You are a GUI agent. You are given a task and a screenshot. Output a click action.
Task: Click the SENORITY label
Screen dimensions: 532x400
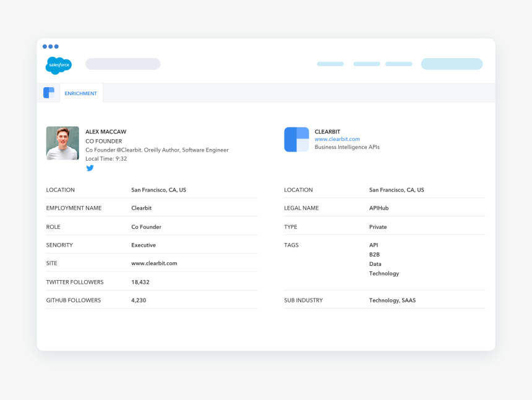[x=59, y=245]
